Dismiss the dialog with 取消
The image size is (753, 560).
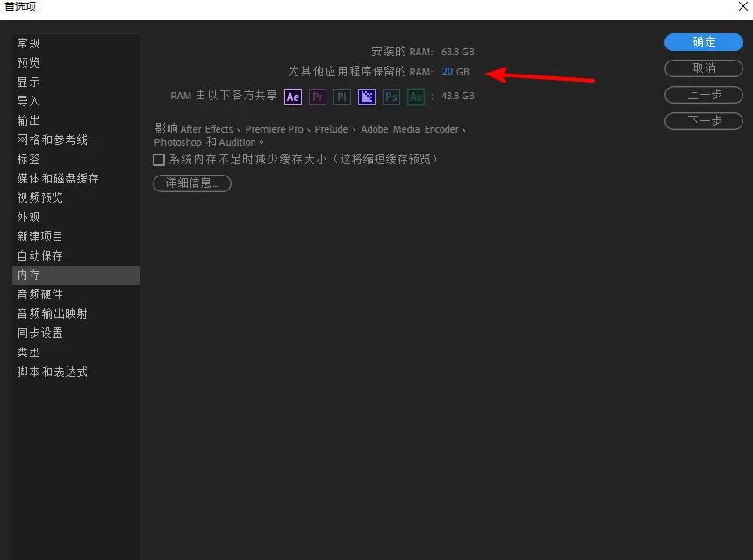tap(702, 68)
